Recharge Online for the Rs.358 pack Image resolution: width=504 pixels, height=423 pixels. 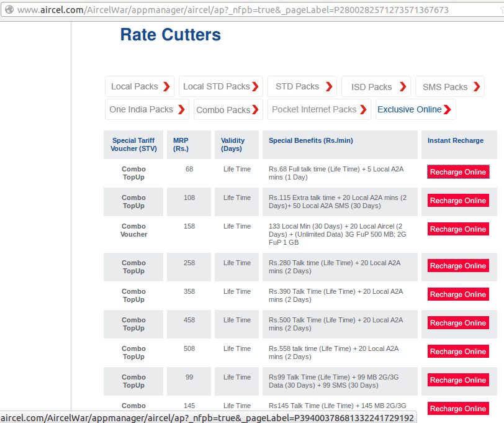pyautogui.click(x=458, y=294)
